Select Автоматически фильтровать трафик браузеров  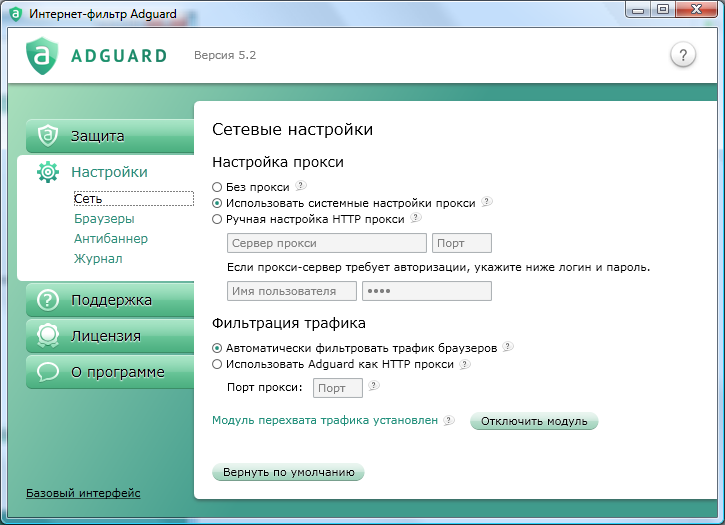click(217, 348)
